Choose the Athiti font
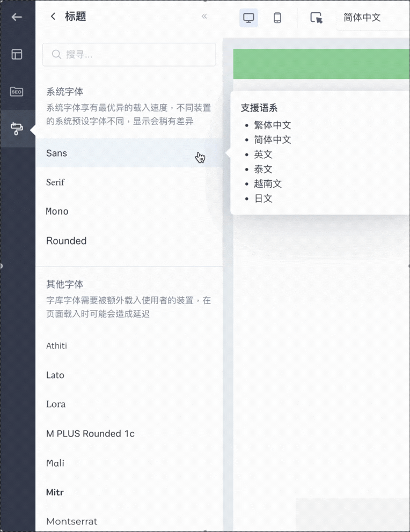Screen dimensions: 410x532 [129, 346]
